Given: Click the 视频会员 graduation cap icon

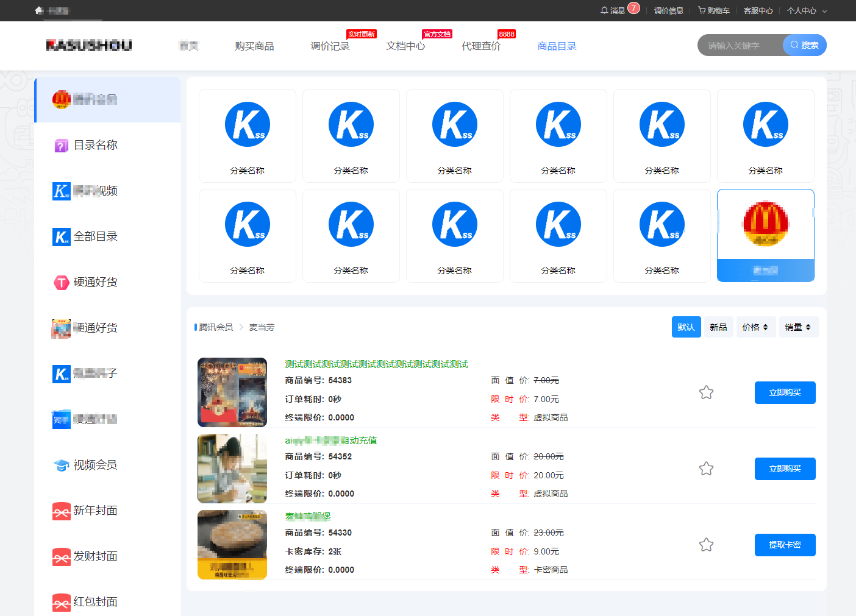Looking at the screenshot, I should (x=61, y=465).
